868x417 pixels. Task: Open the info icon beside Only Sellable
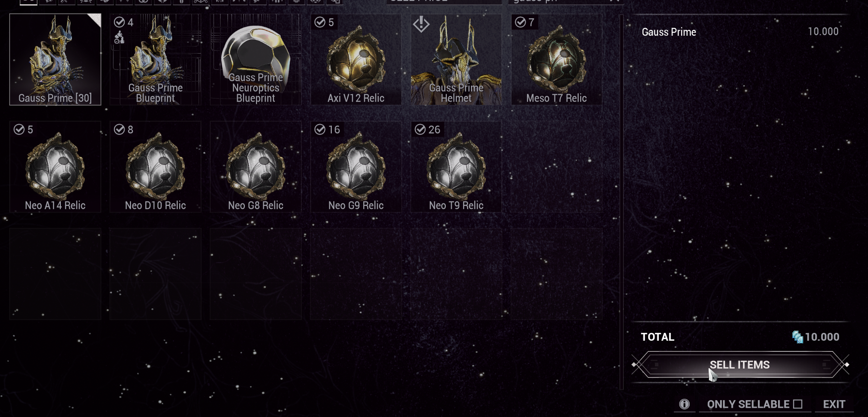684,404
